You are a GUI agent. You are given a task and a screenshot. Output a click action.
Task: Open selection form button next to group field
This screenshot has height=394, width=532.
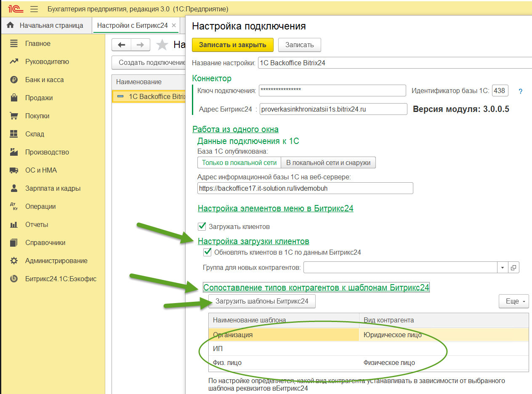click(x=514, y=267)
